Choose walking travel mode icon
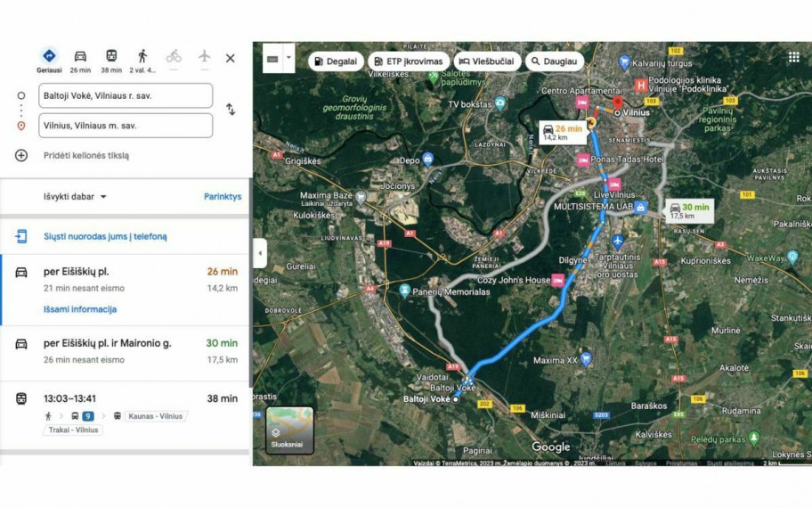The width and height of the screenshot is (812, 508). pos(142,56)
